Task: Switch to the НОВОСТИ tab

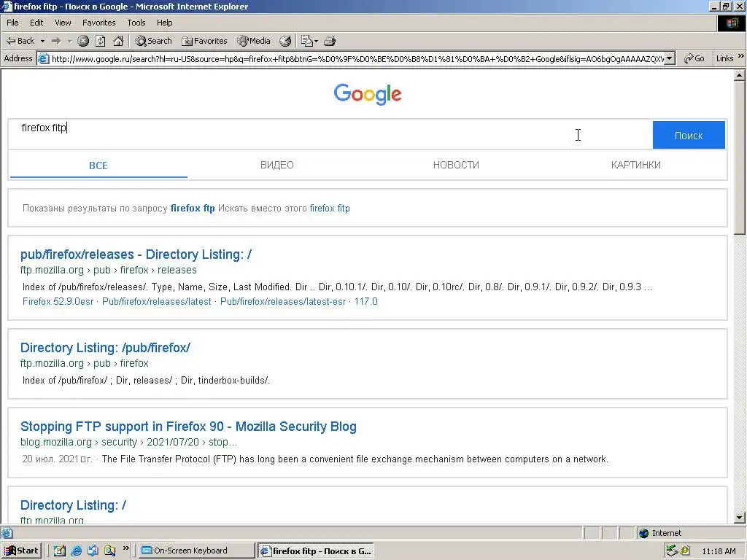Action: 456,165
